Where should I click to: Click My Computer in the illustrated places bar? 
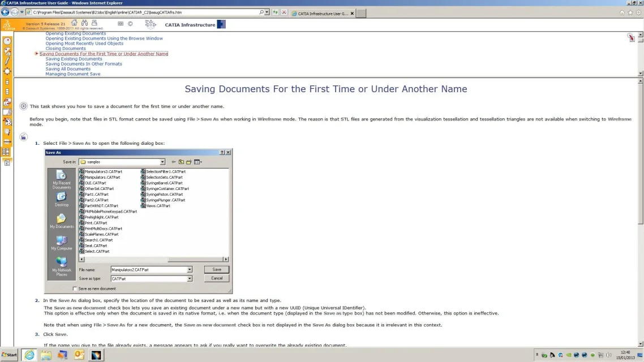coord(62,243)
